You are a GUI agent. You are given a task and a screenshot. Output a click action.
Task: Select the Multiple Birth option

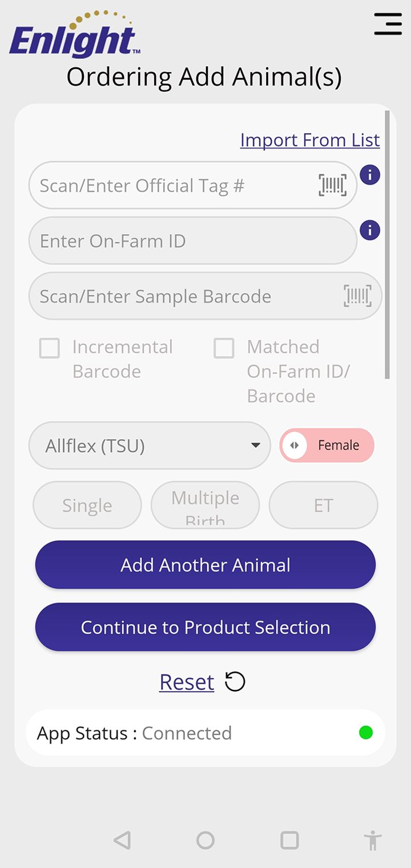click(x=205, y=505)
